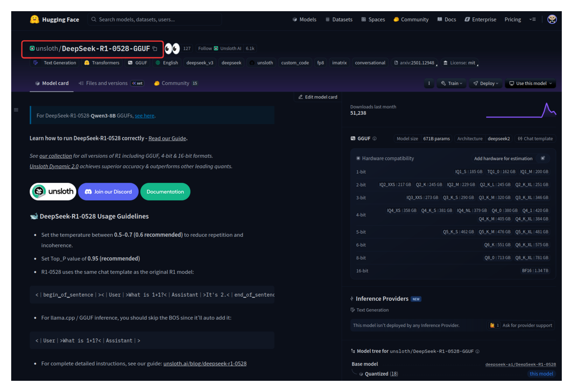This screenshot has width=573, height=392.
Task: Click Join our Discord button
Action: 108,192
